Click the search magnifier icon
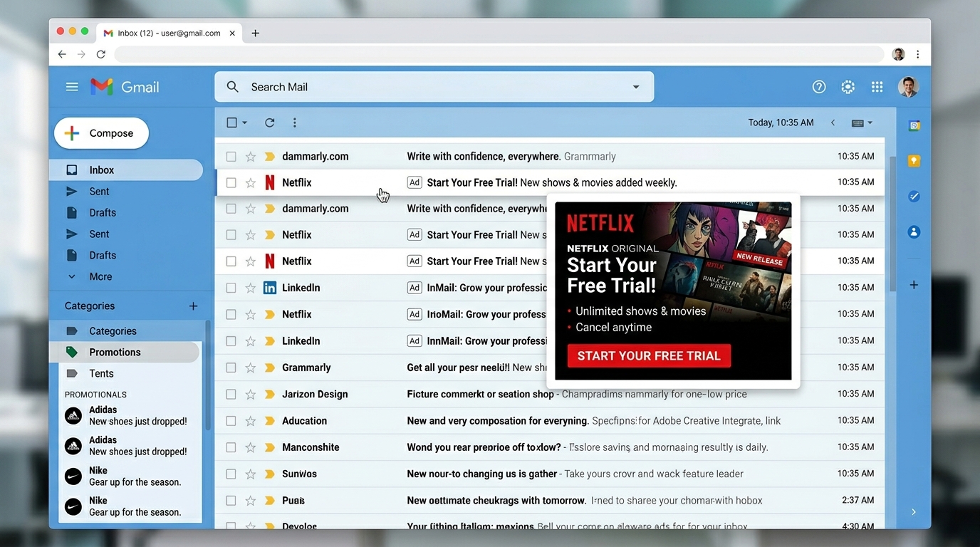 (x=233, y=87)
